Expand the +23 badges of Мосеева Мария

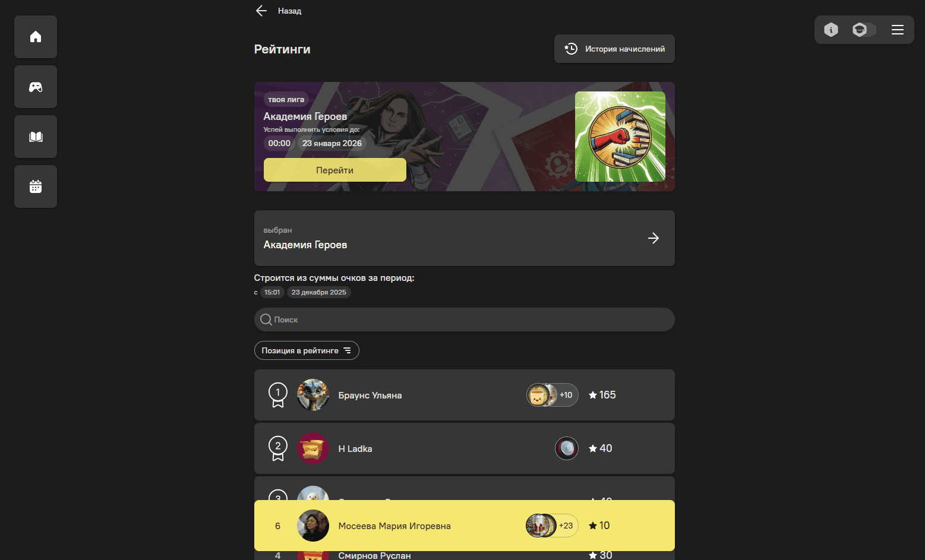point(553,526)
